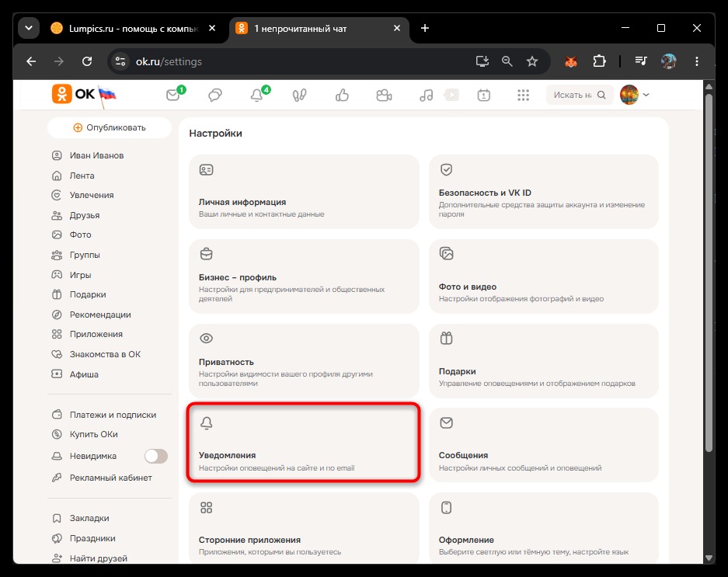Click the browser back arrow
Screen dimensions: 728x577
(31, 61)
